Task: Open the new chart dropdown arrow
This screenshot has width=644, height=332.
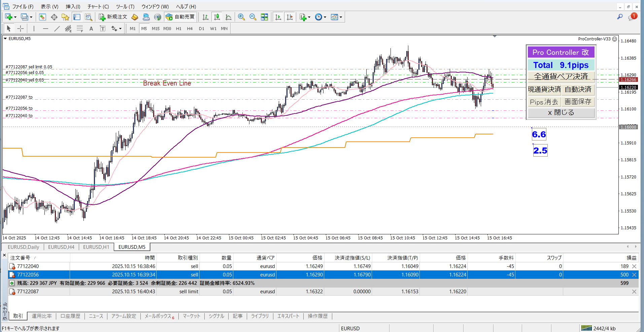Action: tap(15, 17)
